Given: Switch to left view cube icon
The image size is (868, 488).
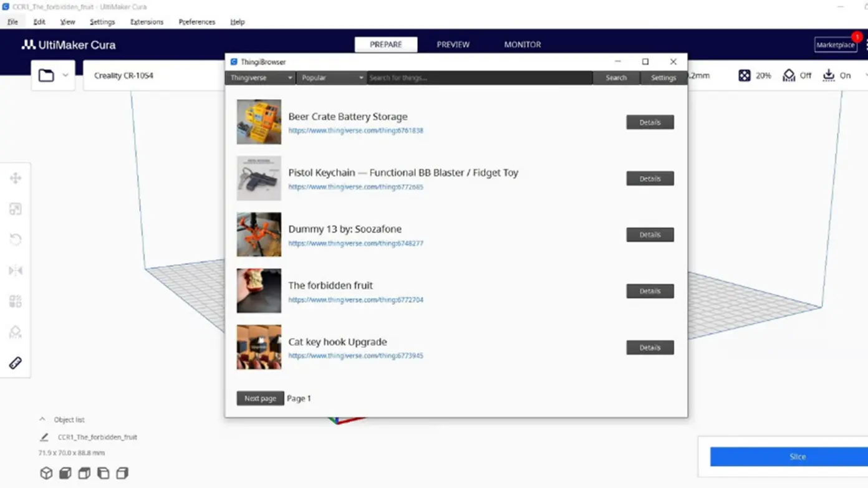Looking at the screenshot, I should point(104,473).
